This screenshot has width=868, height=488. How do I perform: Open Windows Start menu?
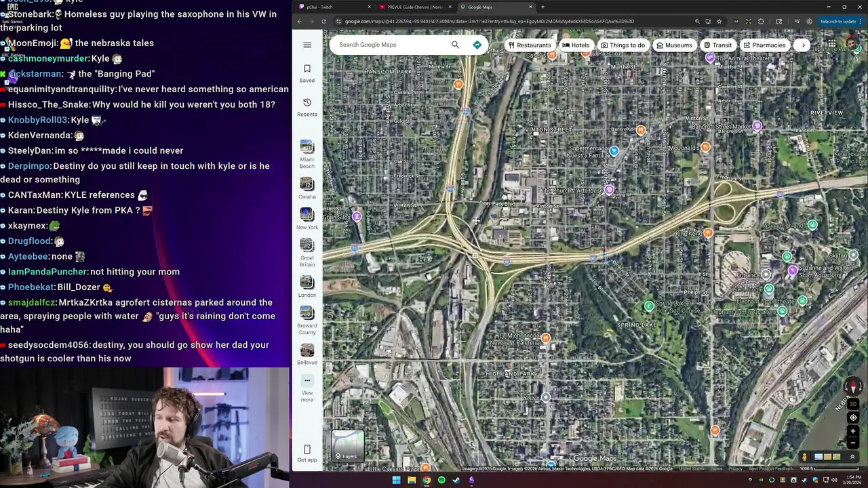pyautogui.click(x=396, y=480)
